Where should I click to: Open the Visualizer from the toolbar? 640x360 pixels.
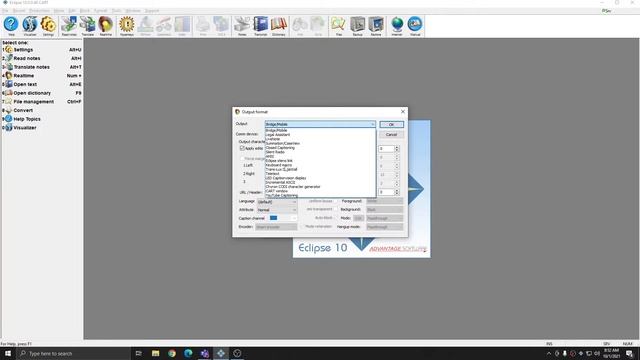30,26
